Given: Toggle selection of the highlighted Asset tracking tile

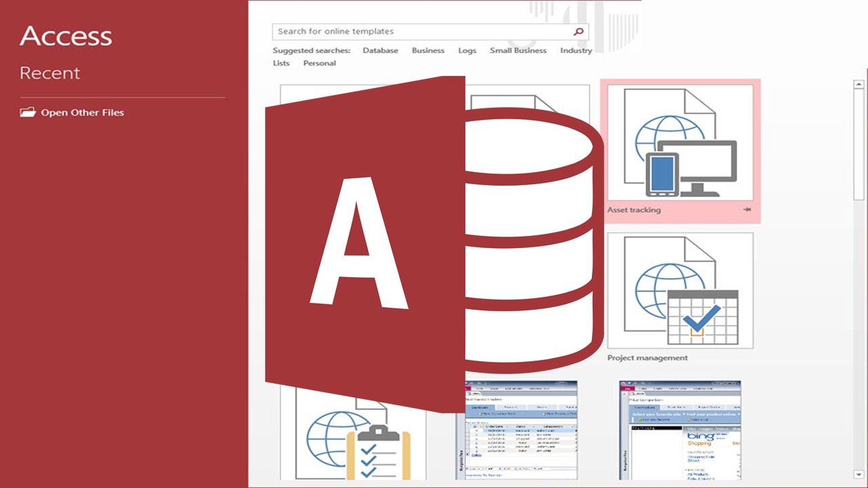Looking at the screenshot, I should point(680,150).
